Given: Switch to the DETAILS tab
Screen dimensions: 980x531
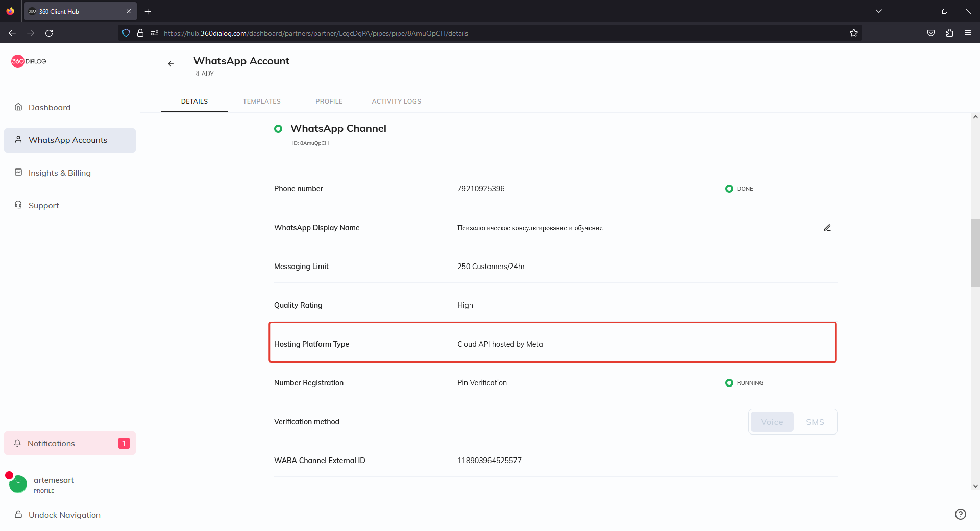Looking at the screenshot, I should pyautogui.click(x=194, y=101).
